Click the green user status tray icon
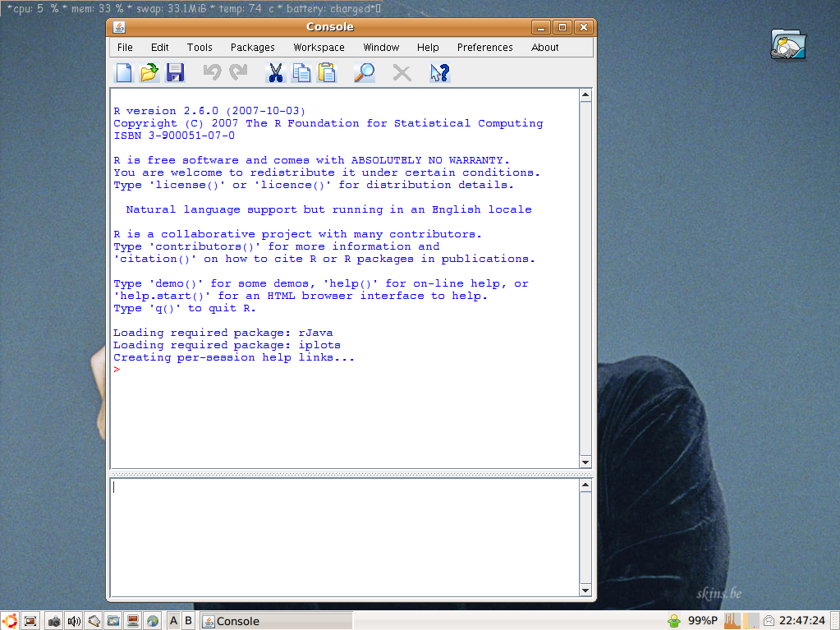This screenshot has height=630, width=840. (x=674, y=621)
